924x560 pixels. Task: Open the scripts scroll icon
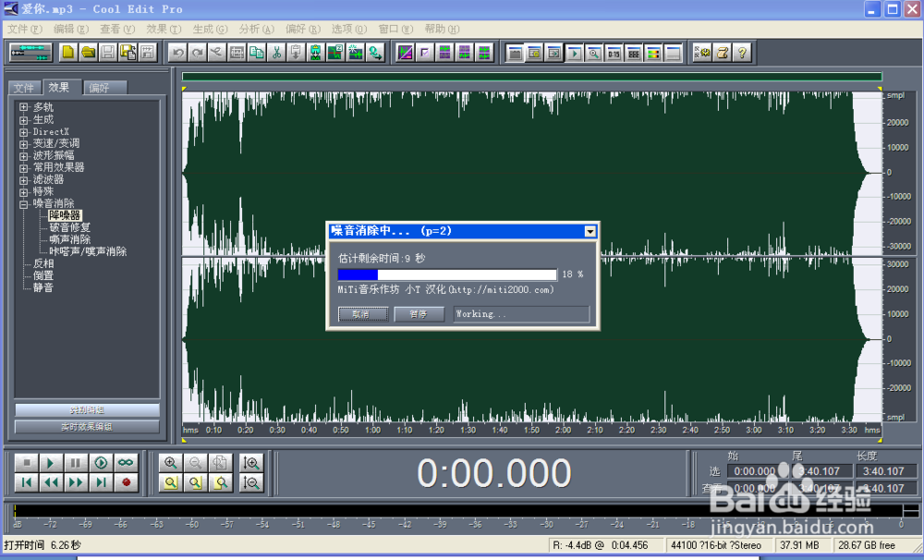click(x=723, y=53)
